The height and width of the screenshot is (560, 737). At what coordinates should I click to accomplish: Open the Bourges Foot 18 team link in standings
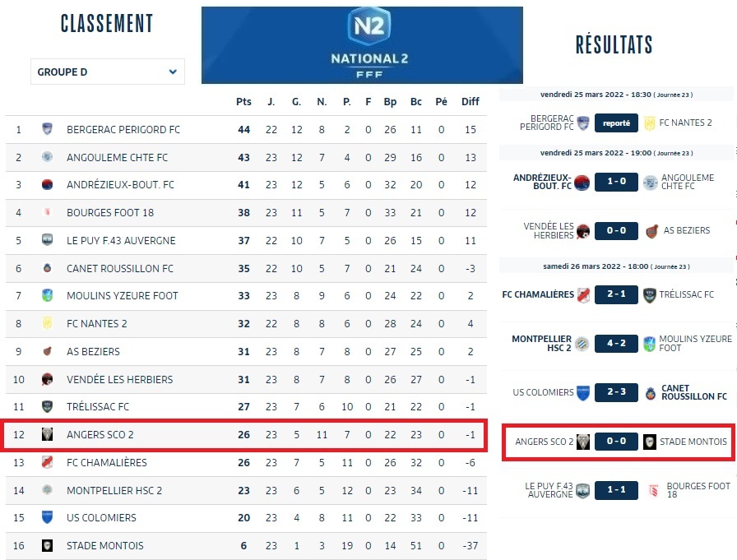click(110, 213)
